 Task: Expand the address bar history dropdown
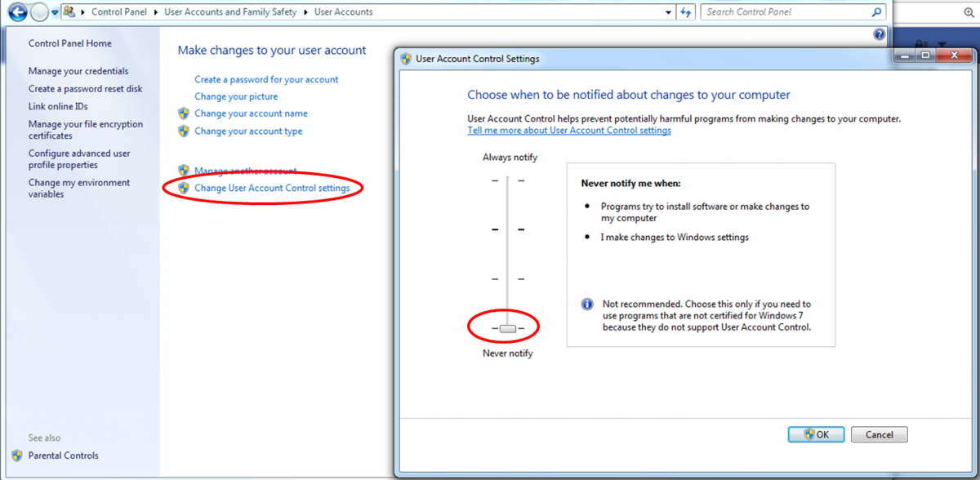pos(670,12)
